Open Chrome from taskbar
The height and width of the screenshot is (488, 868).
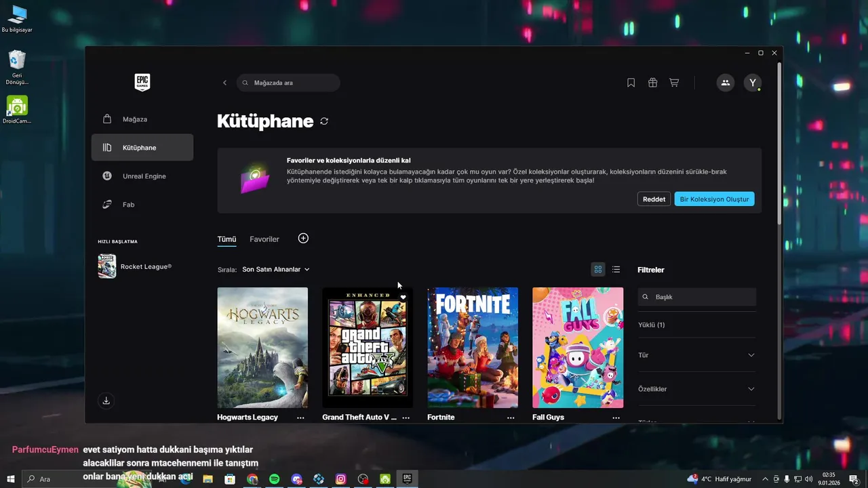click(x=252, y=479)
